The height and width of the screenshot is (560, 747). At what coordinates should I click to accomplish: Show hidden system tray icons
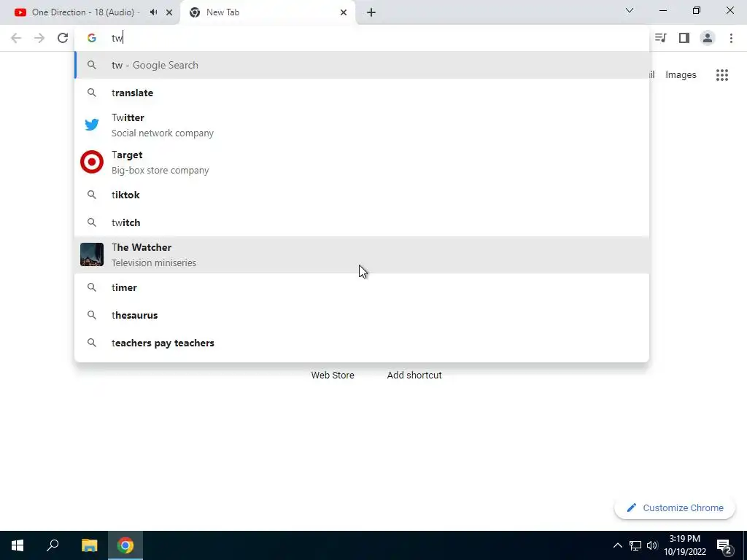[x=617, y=545]
